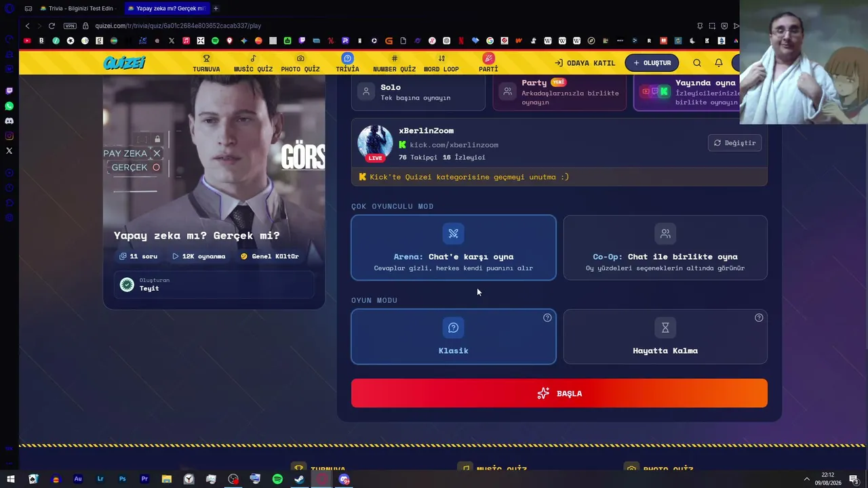Open Word Loop from the header
The width and height of the screenshot is (868, 488).
[441, 63]
